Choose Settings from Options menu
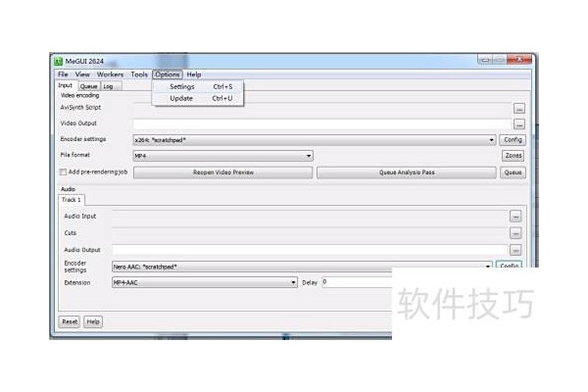 [198, 86]
